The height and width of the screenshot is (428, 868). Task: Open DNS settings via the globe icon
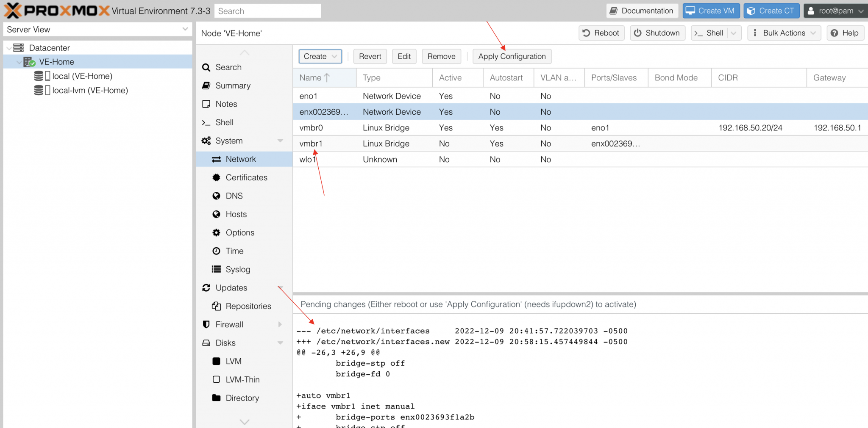point(216,196)
